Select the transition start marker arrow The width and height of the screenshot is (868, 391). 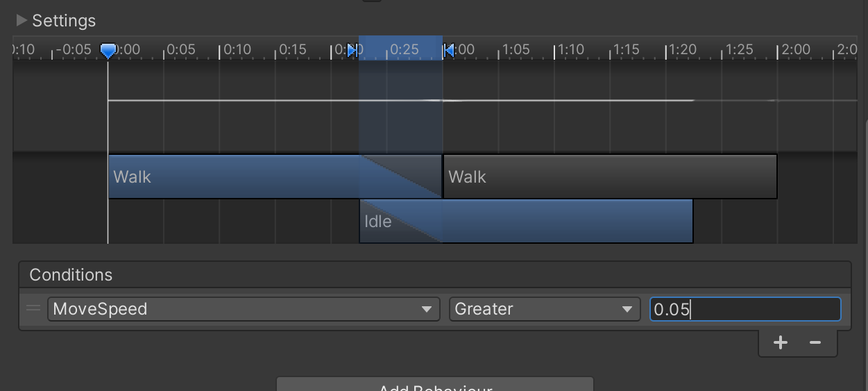coord(353,50)
